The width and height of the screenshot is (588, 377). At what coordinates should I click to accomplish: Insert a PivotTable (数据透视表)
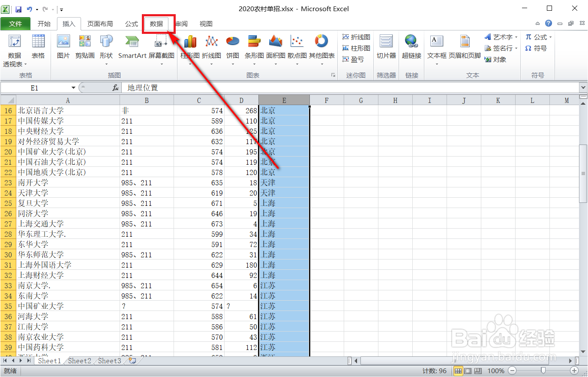pos(15,51)
